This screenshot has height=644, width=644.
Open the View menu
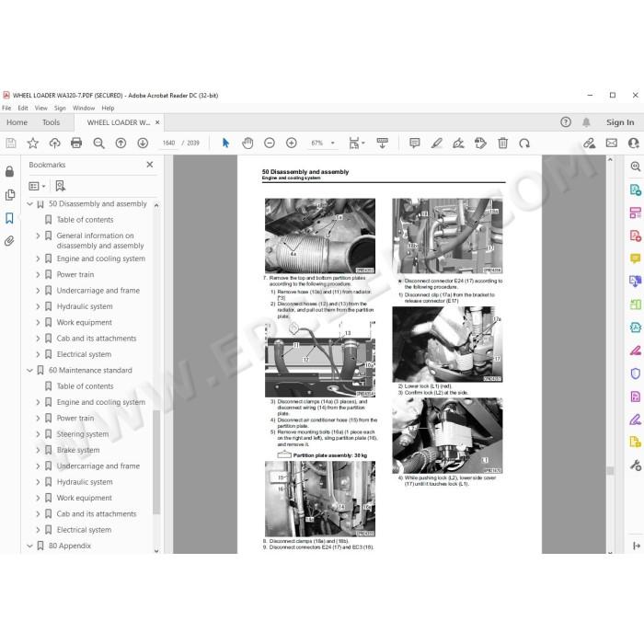coord(40,108)
